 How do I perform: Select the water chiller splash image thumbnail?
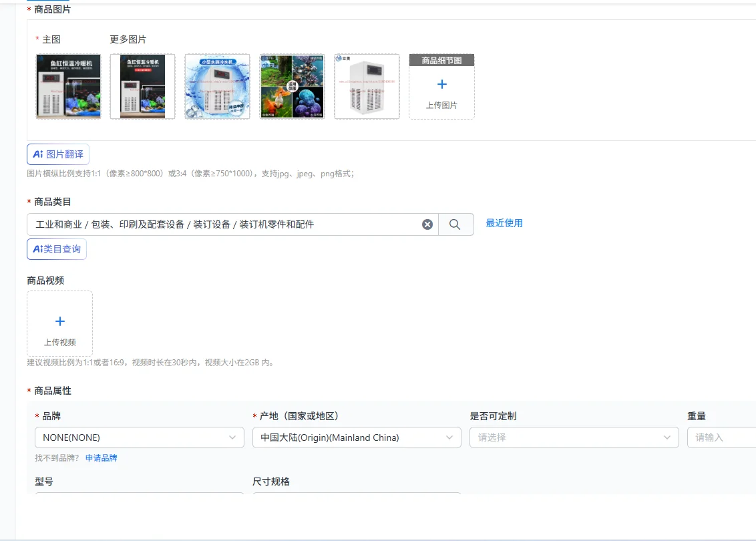[218, 86]
